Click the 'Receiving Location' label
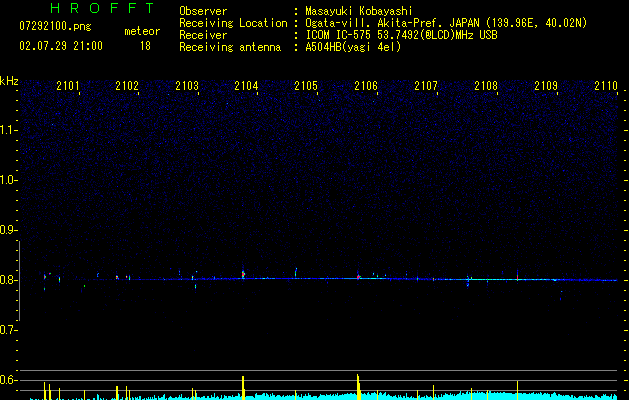This screenshot has height=400, width=629. pos(233,23)
